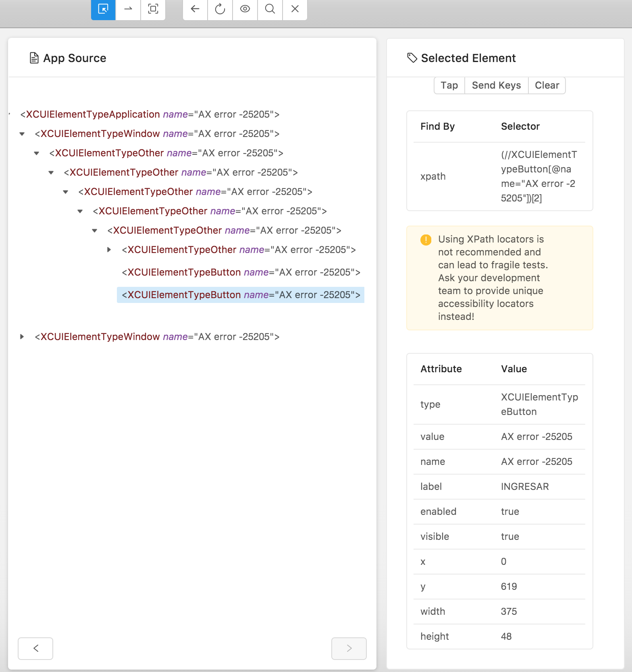Image resolution: width=632 pixels, height=672 pixels.
Task: Select the first XCUIElementTypeButton tree row
Action: point(241,272)
